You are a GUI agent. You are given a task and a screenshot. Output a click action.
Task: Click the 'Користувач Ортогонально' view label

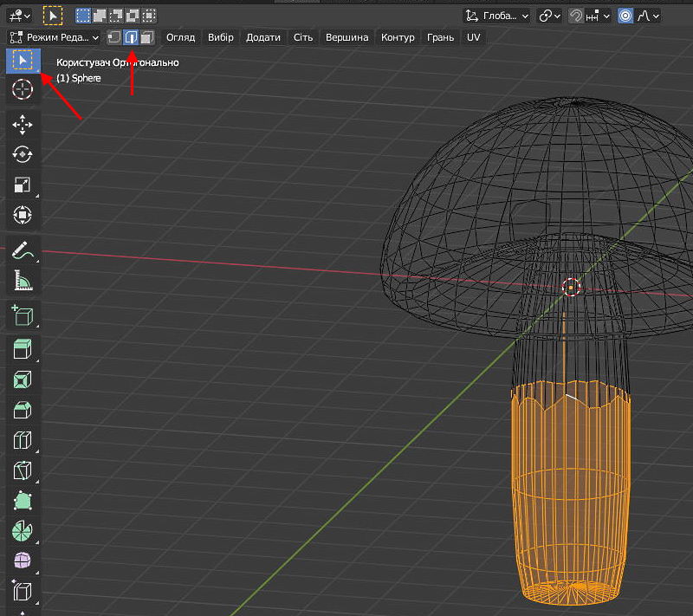(118, 62)
